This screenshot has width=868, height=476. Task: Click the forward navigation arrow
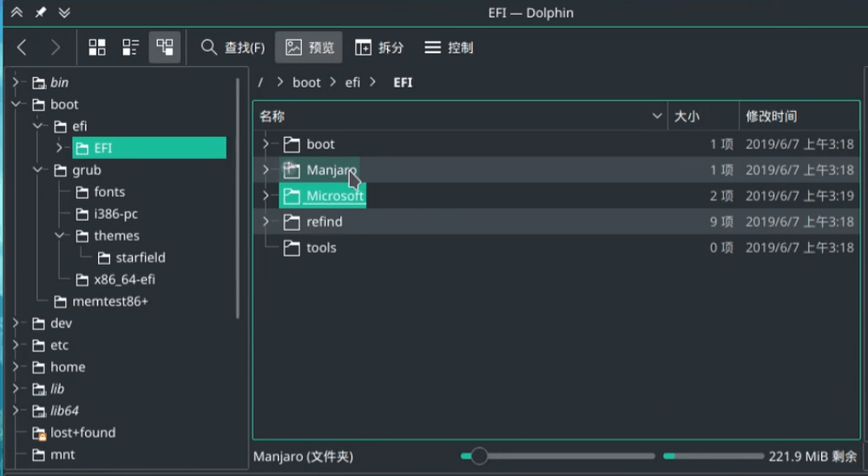coord(56,48)
